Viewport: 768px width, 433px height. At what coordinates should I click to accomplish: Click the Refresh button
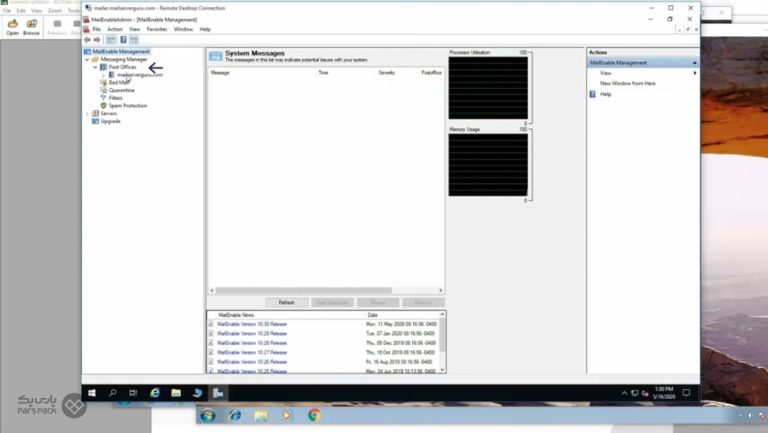(286, 302)
